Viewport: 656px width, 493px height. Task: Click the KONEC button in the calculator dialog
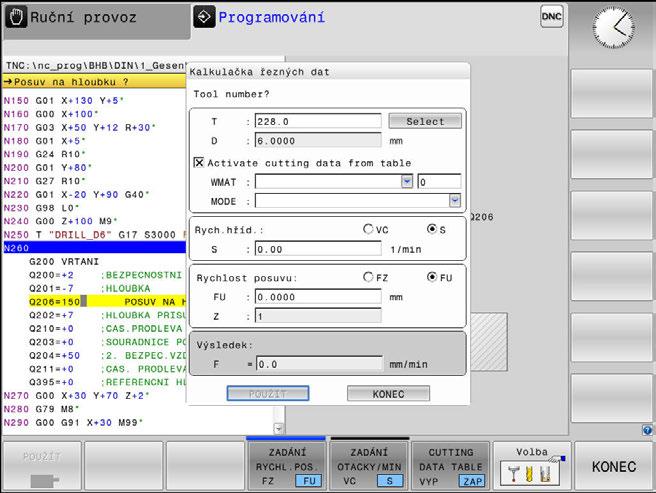pos(388,394)
